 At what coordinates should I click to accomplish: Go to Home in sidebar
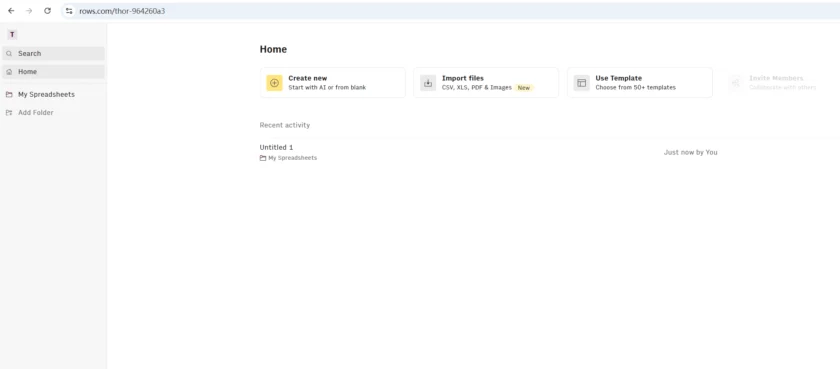click(x=53, y=72)
